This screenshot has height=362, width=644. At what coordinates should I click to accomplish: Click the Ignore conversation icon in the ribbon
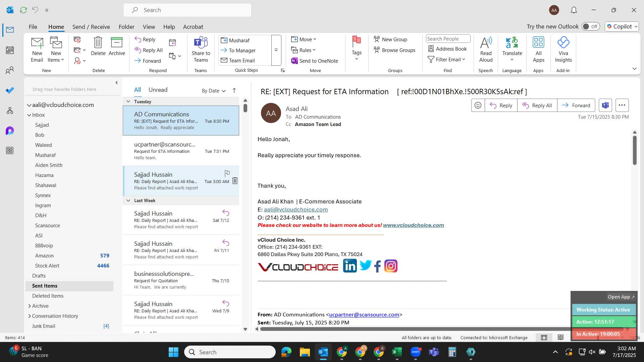[77, 40]
